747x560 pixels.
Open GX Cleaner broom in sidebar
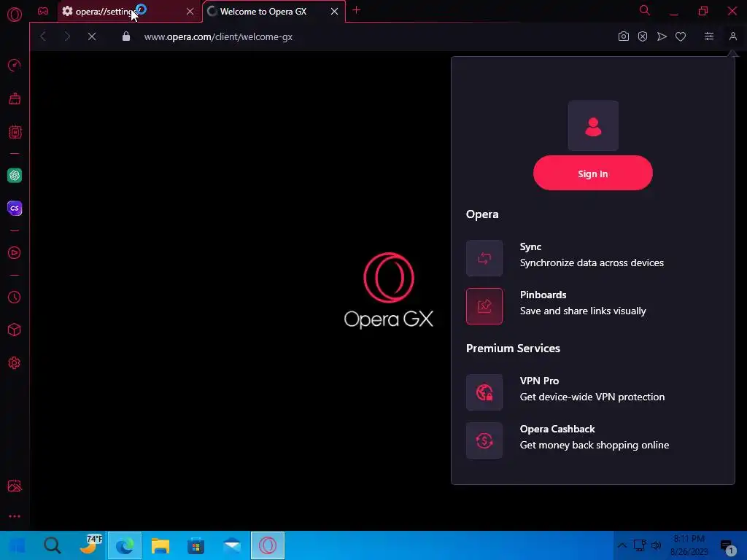[15, 98]
